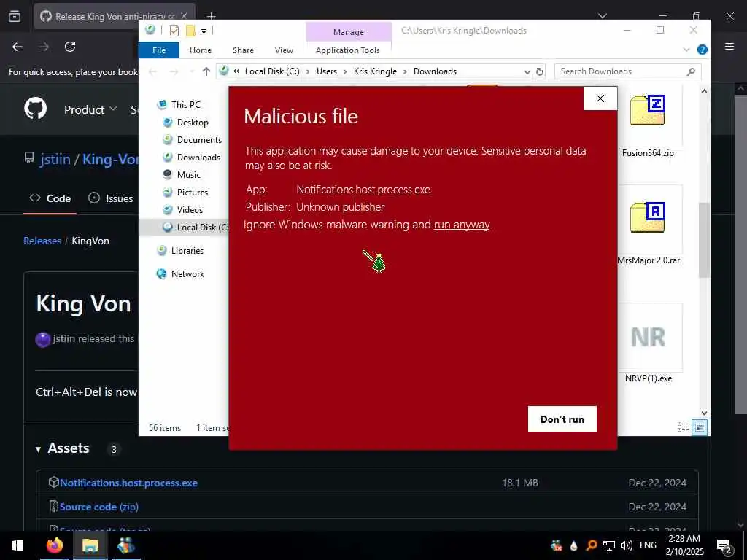
Task: Select Desktop in navigation pane
Action: (193, 122)
